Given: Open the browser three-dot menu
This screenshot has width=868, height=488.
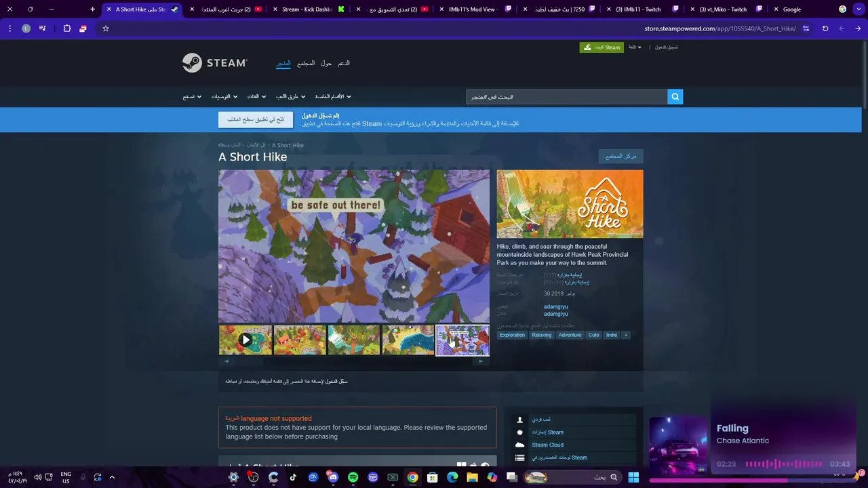Looking at the screenshot, I should coord(9,28).
